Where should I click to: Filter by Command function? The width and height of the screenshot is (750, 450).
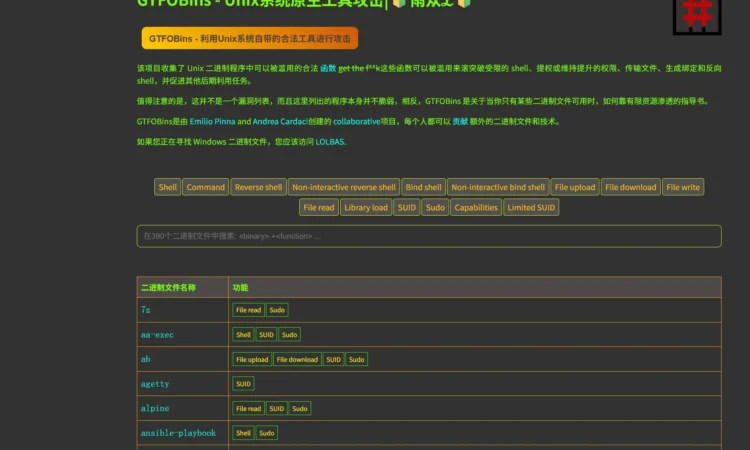point(206,187)
